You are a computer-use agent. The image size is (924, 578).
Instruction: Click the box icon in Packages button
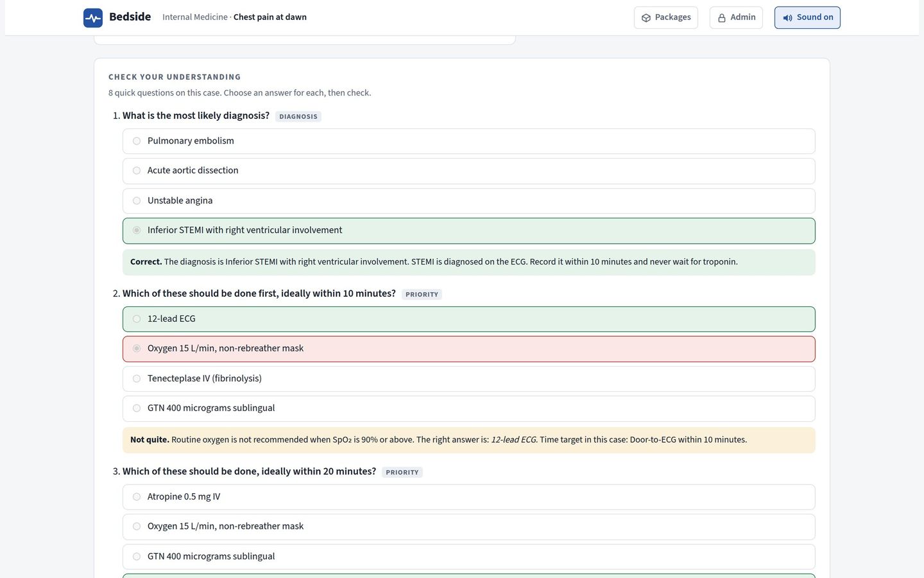point(646,18)
